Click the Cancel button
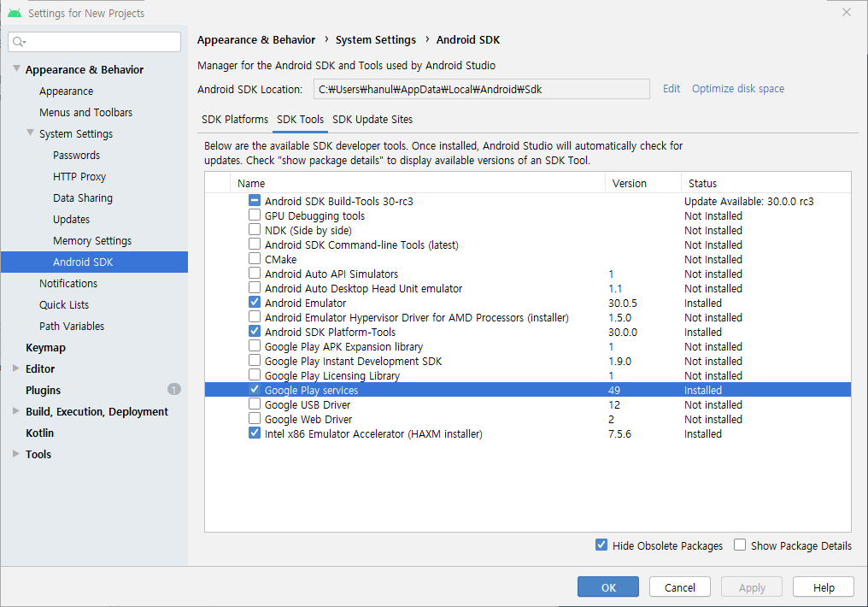 (x=680, y=587)
